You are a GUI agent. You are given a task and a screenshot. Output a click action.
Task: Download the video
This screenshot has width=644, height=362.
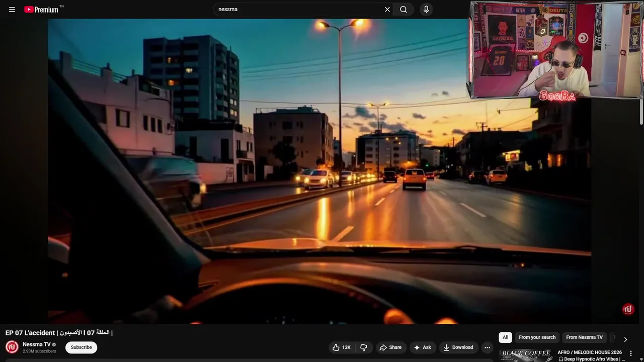[x=458, y=347]
